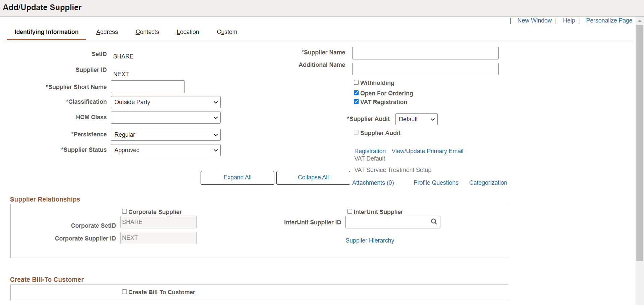Click the Expand All button
This screenshot has height=305, width=644.
pos(237,178)
